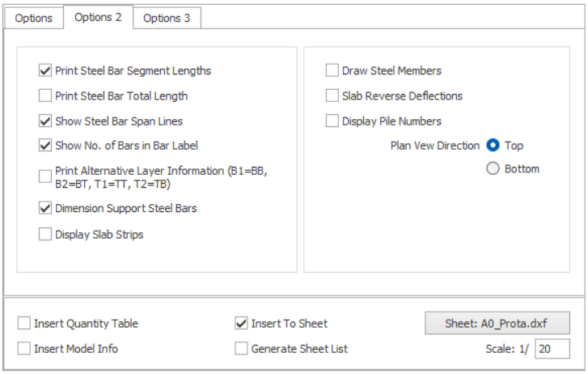Switch to the Options tab
This screenshot has height=374, width=588.
[33, 18]
